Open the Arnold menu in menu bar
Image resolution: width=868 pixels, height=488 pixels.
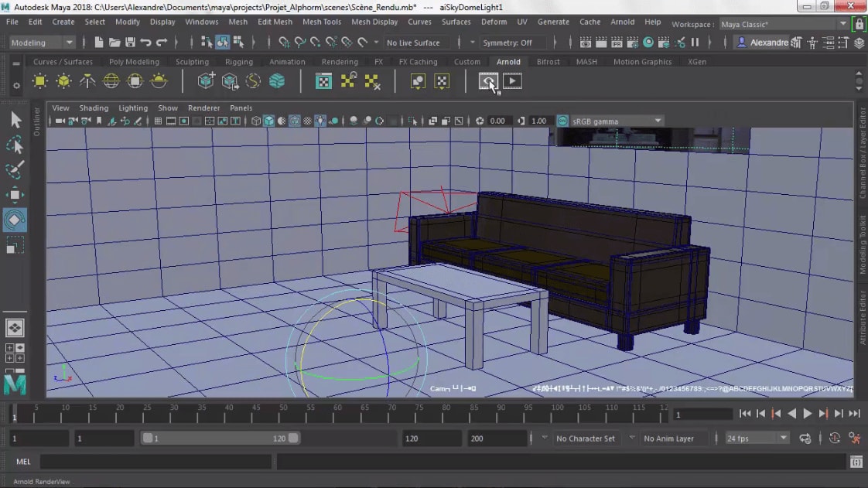coord(622,22)
